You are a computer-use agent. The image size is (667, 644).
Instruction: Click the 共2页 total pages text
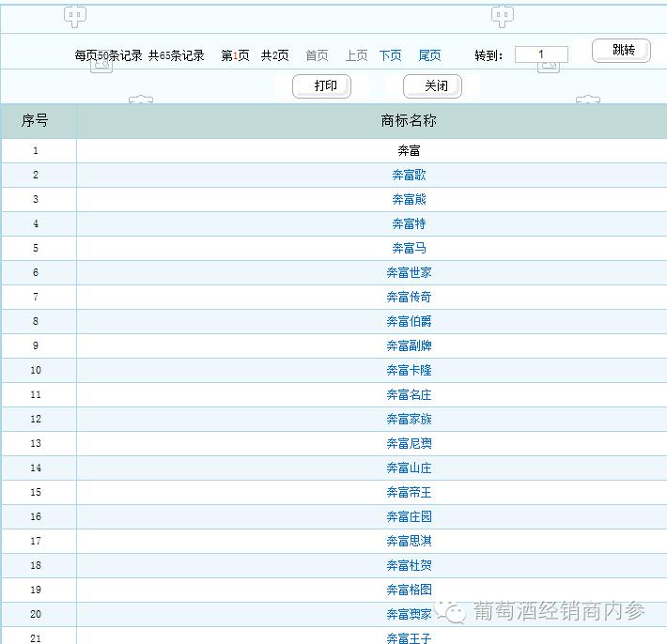pyautogui.click(x=275, y=55)
